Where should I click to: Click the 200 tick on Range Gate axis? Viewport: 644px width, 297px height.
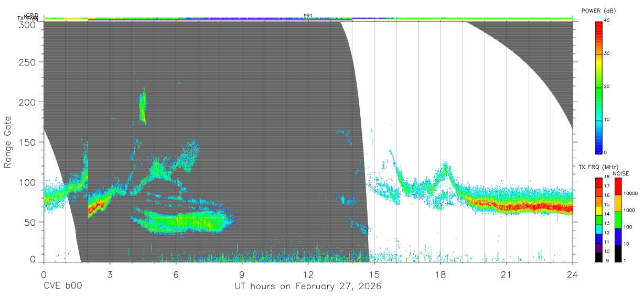26,102
